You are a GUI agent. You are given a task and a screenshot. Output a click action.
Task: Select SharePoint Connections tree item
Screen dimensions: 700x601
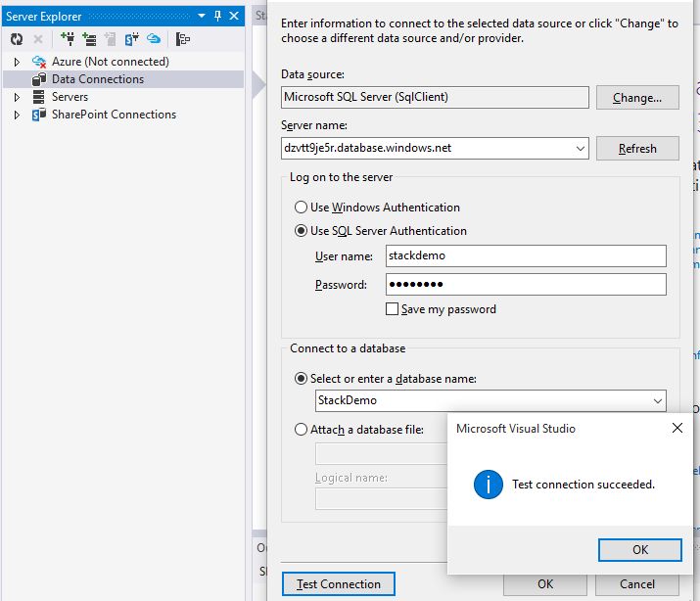click(114, 115)
